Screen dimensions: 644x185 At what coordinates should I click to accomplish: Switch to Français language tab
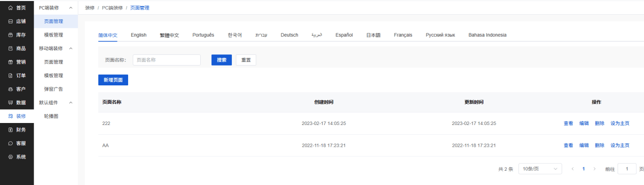point(403,35)
